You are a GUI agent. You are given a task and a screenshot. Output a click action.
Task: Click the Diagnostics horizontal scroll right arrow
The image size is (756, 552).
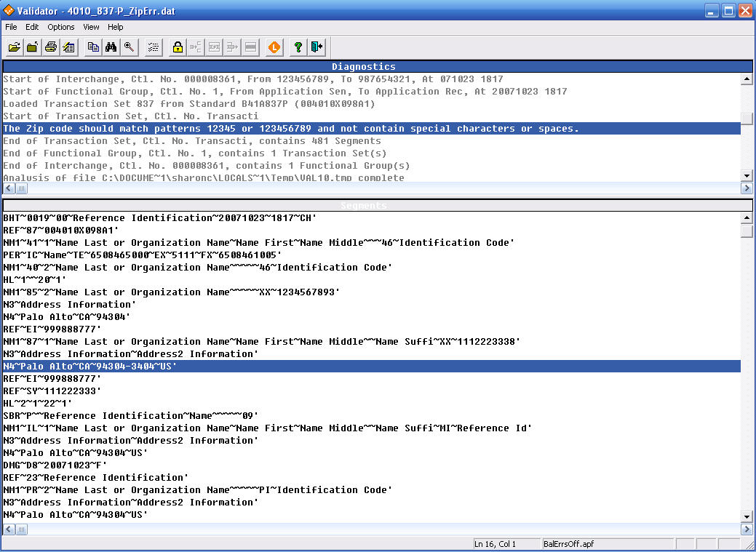(x=747, y=188)
